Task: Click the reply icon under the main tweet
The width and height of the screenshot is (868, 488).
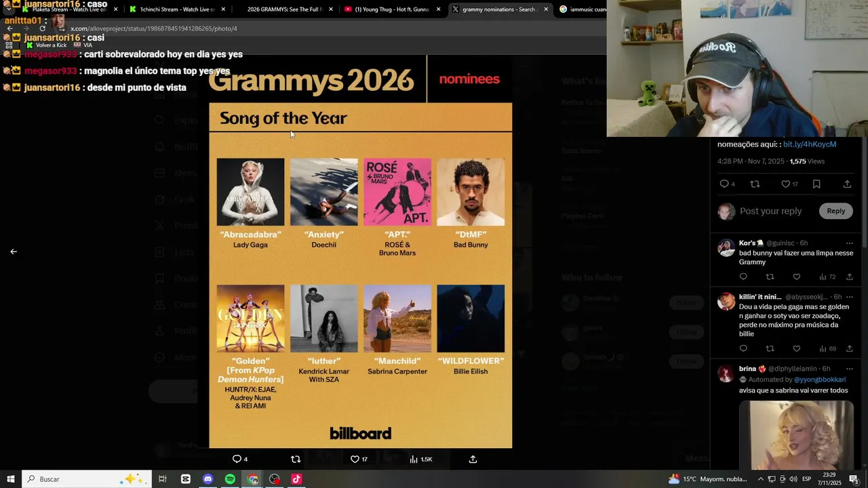Action: 727,184
